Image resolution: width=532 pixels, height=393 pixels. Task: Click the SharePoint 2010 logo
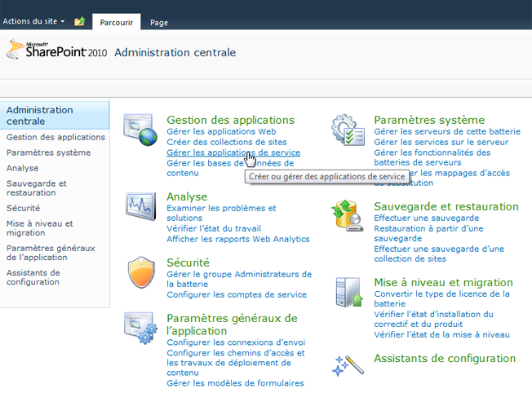point(56,50)
